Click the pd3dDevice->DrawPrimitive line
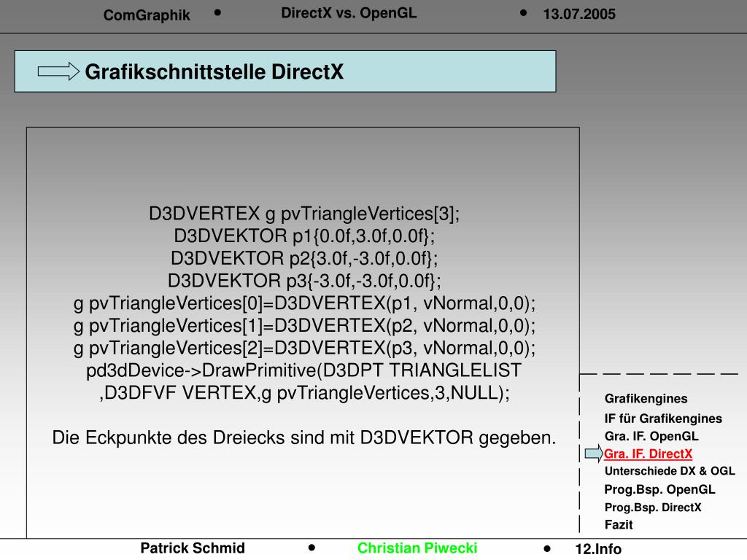 (x=304, y=370)
